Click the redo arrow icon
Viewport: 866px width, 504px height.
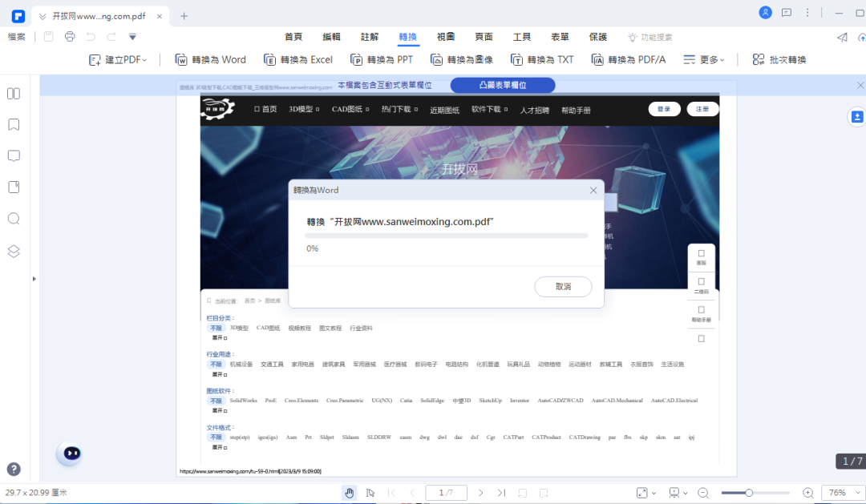click(111, 36)
